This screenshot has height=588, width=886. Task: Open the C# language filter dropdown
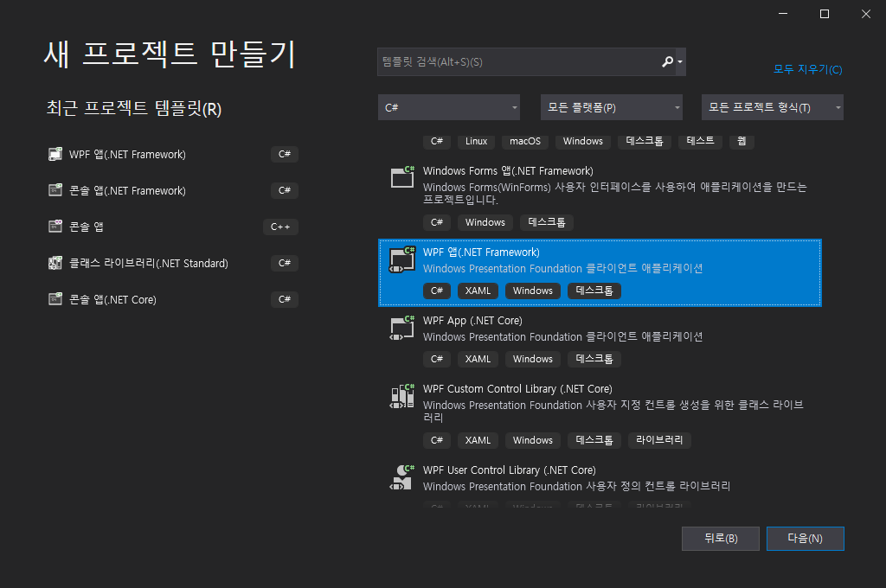pos(449,107)
